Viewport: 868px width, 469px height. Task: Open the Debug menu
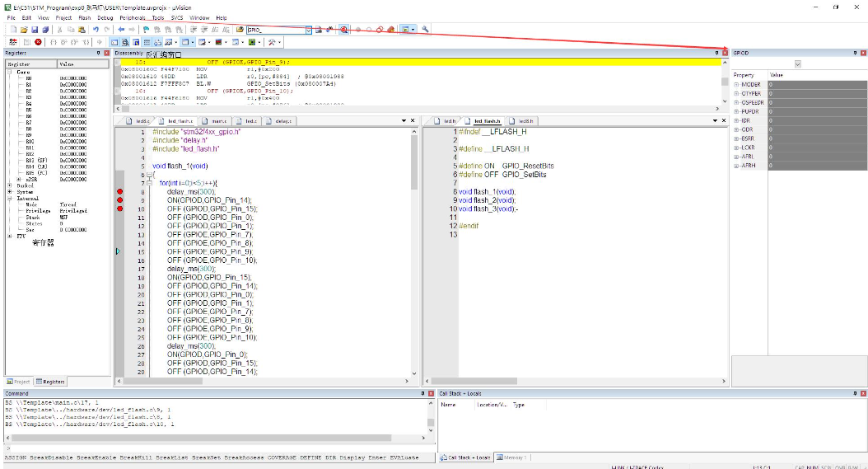pyautogui.click(x=105, y=18)
